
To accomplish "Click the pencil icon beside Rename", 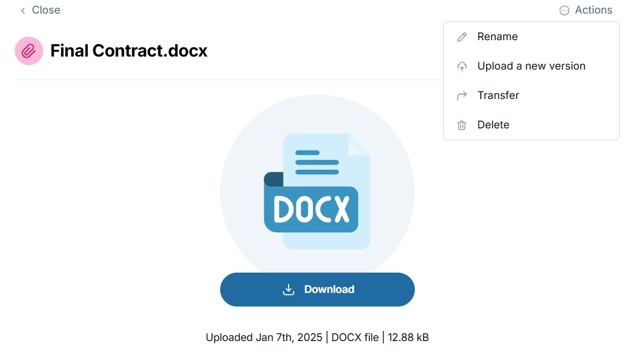I will [x=462, y=37].
